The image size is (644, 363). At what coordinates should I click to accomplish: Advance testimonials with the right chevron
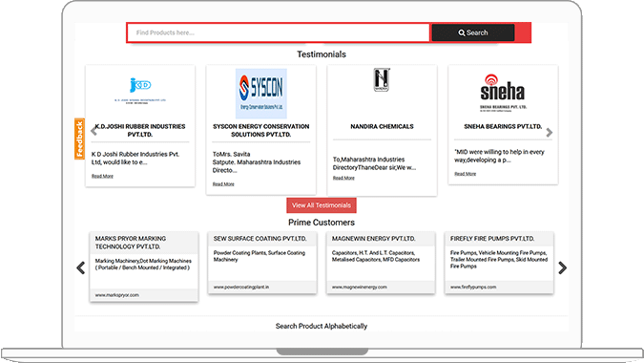[x=550, y=133]
